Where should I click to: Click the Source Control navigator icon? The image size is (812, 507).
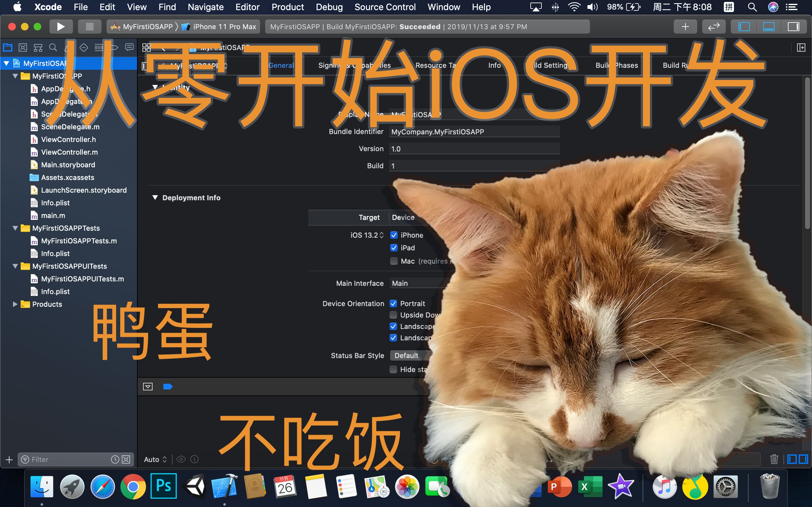click(x=23, y=47)
